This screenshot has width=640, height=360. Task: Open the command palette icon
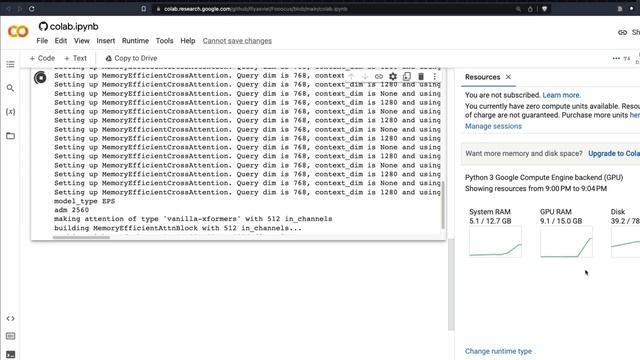click(x=11, y=336)
